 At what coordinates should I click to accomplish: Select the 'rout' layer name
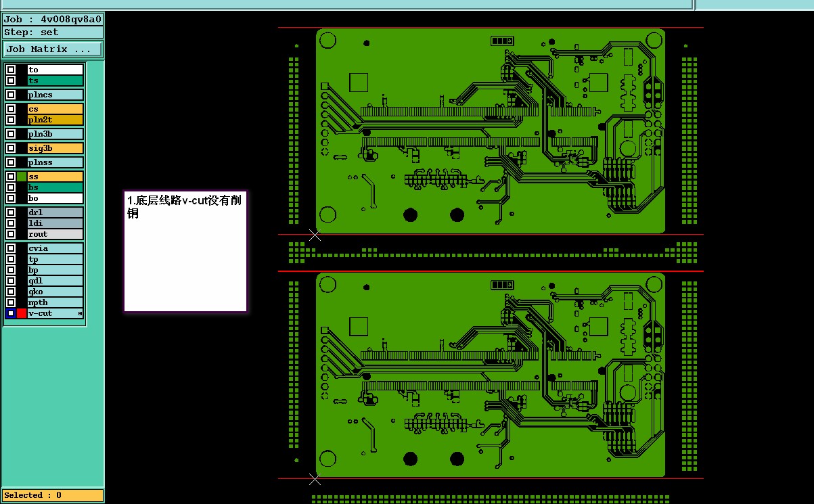tap(55, 234)
